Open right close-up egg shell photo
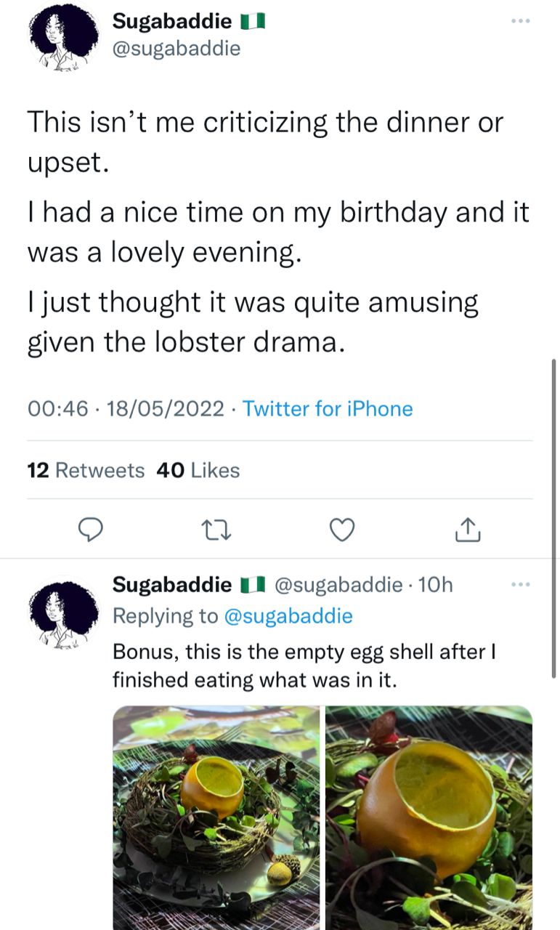This screenshot has width=560, height=930. pyautogui.click(x=429, y=817)
